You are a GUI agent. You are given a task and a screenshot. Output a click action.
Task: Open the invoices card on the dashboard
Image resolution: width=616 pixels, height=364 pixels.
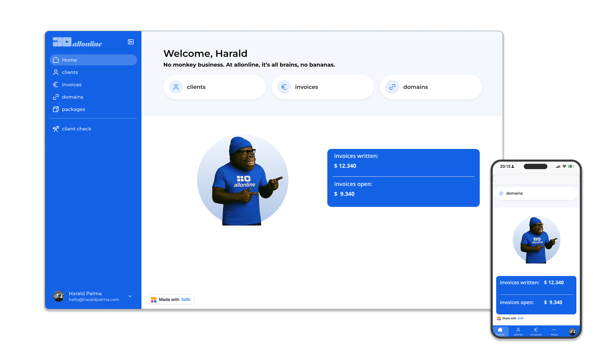tap(323, 87)
